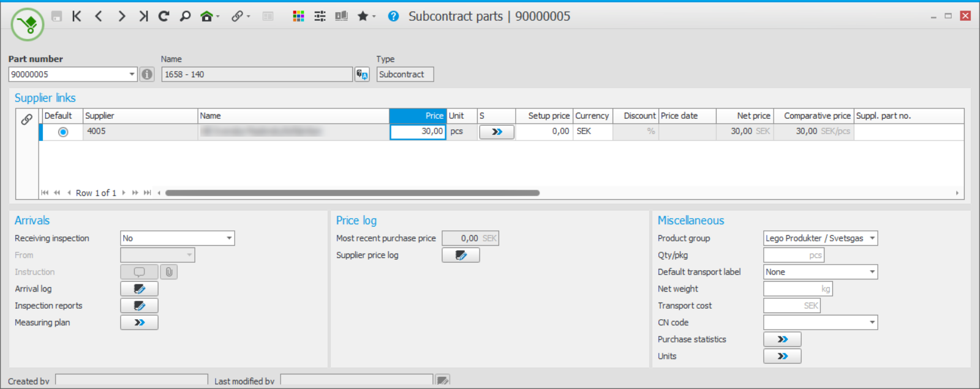This screenshot has height=389, width=980.
Task: Go to last row in grid navigator
Action: (x=147, y=193)
